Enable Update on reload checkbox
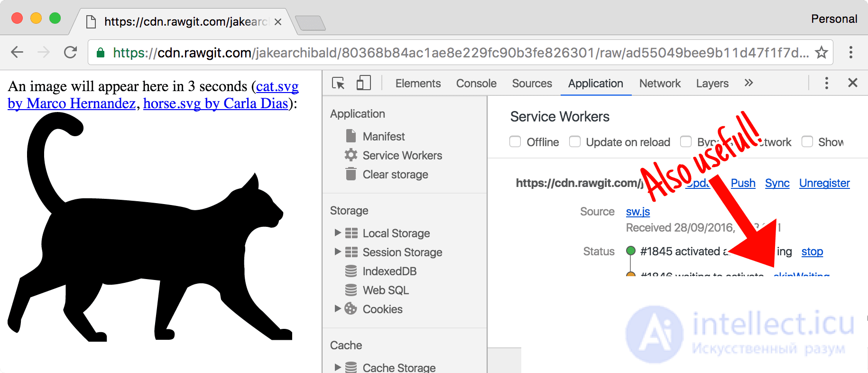This screenshot has width=868, height=373. point(575,141)
